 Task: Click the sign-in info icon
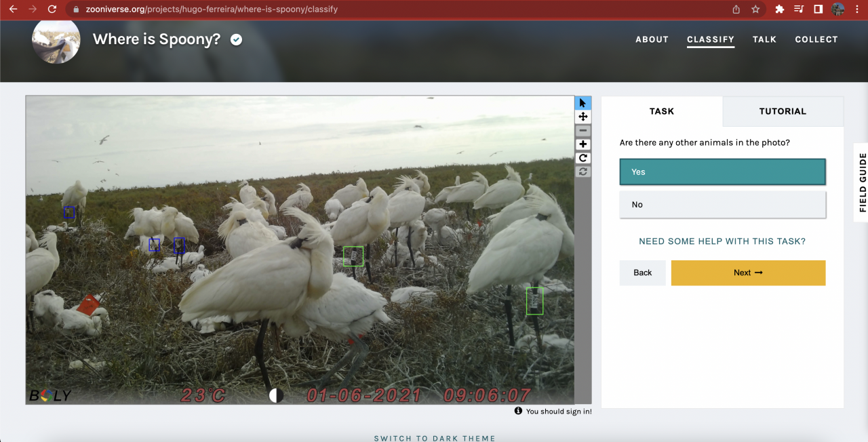pos(518,411)
